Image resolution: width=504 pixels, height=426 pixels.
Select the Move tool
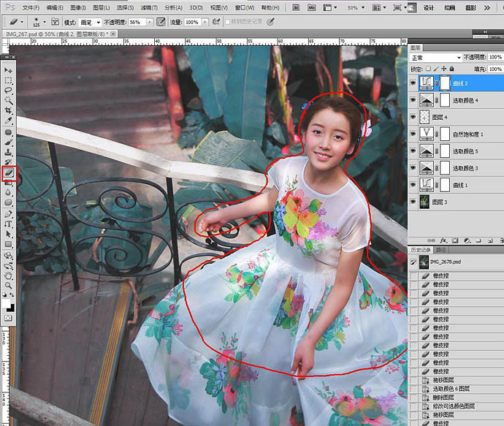tap(8, 70)
